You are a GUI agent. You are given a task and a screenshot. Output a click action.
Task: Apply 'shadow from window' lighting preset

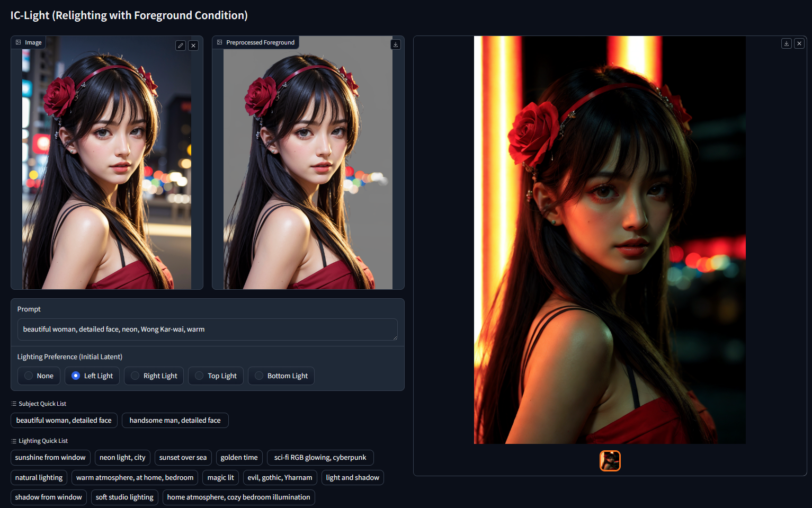pos(49,497)
